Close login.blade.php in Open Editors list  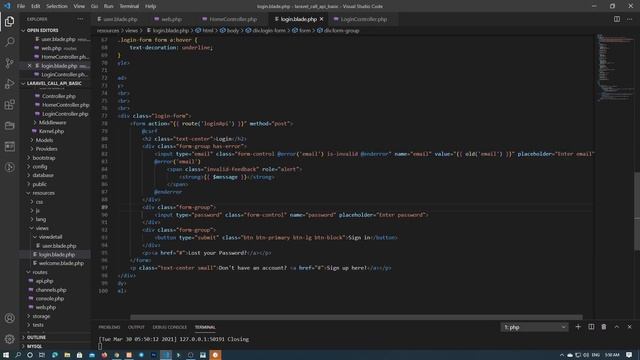pos(29,66)
